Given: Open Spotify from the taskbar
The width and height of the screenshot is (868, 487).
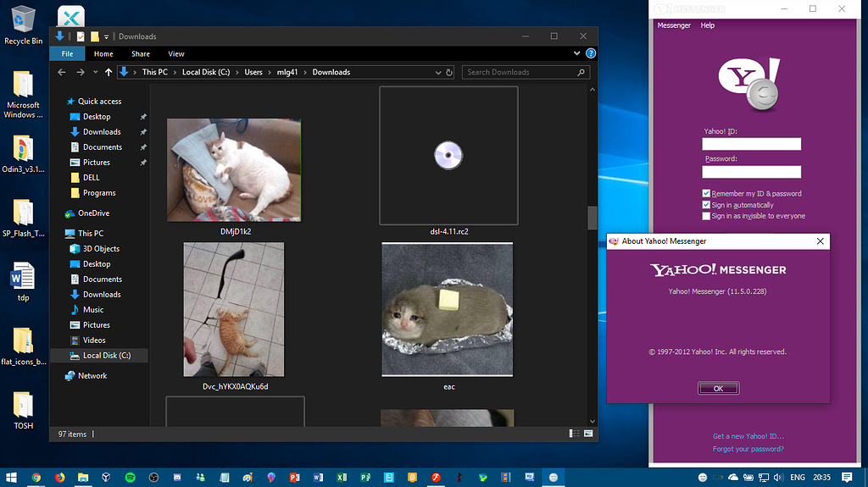Looking at the screenshot, I should point(130,477).
